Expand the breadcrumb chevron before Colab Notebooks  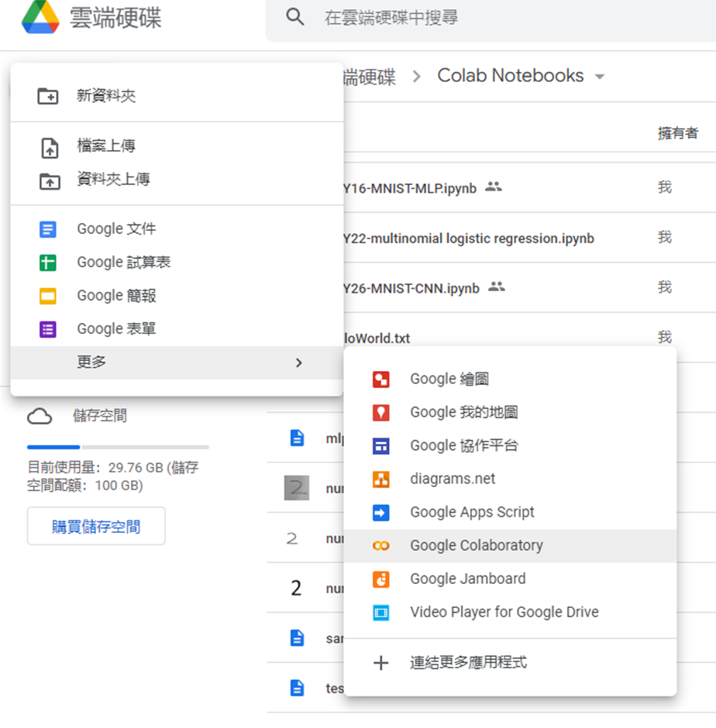(417, 77)
